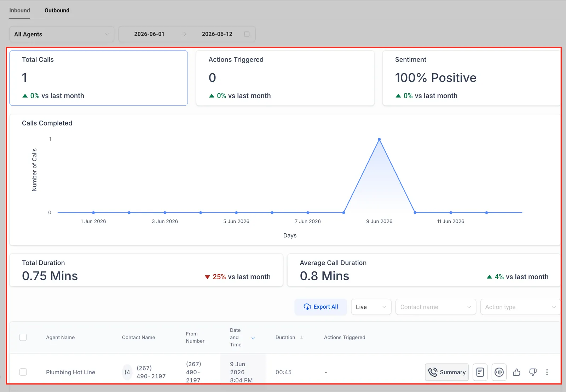566x392 pixels.
Task: Click the 9 Jun 2026 chart peak point
Action: [379, 139]
